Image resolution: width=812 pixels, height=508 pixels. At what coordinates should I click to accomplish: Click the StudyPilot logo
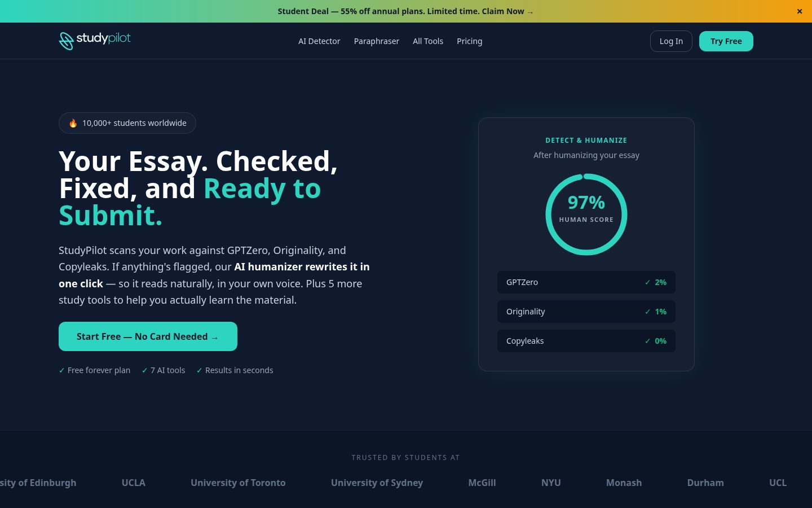pyautogui.click(x=95, y=41)
